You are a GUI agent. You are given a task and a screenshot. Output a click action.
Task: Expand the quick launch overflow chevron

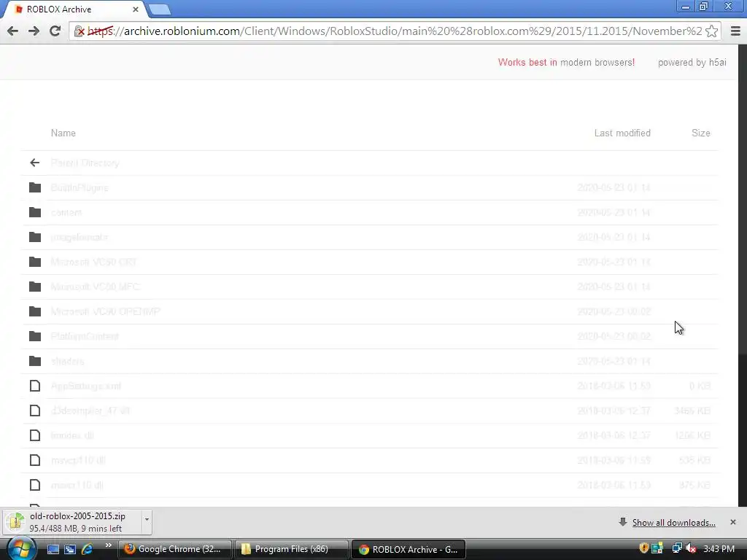click(109, 545)
